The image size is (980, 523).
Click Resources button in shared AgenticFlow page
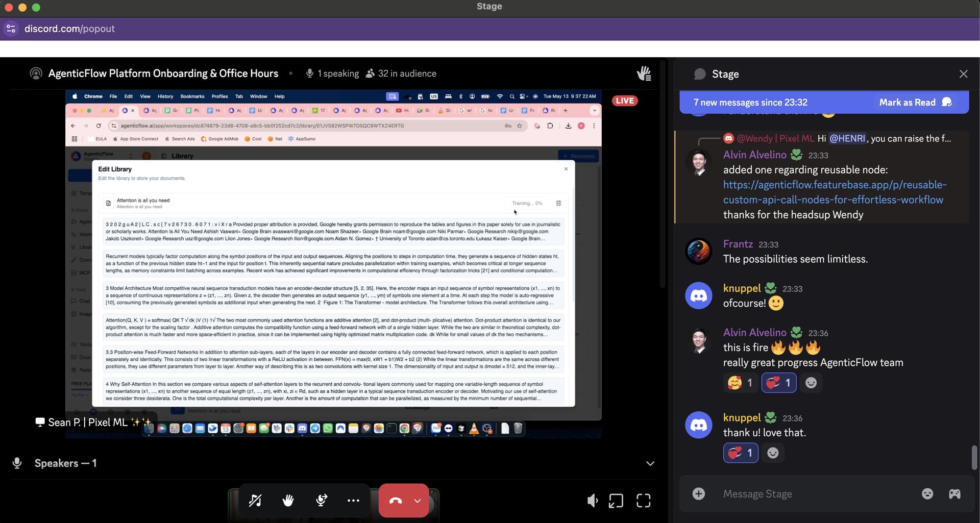tap(578, 156)
